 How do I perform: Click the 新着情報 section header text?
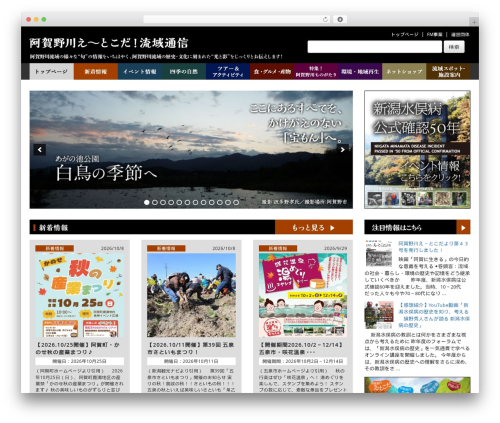coord(54,228)
